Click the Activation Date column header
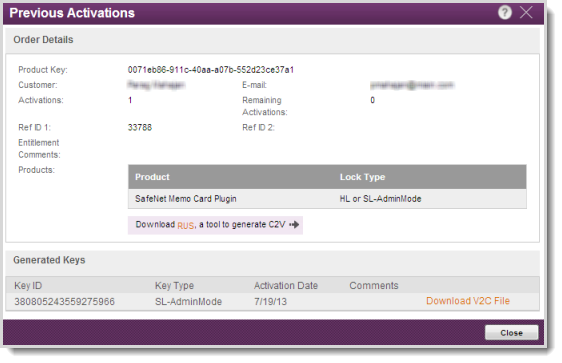Viewport: 562px width, 363px height. [286, 286]
